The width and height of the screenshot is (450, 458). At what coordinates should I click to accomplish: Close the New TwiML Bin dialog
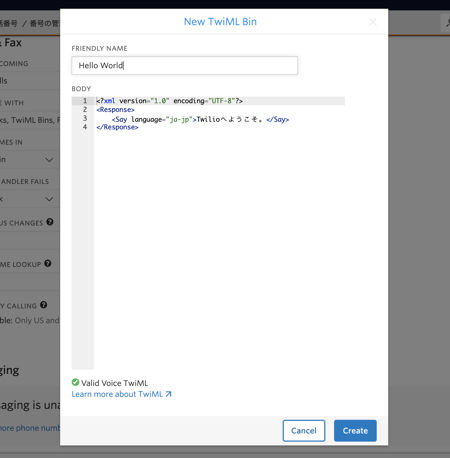(x=373, y=22)
